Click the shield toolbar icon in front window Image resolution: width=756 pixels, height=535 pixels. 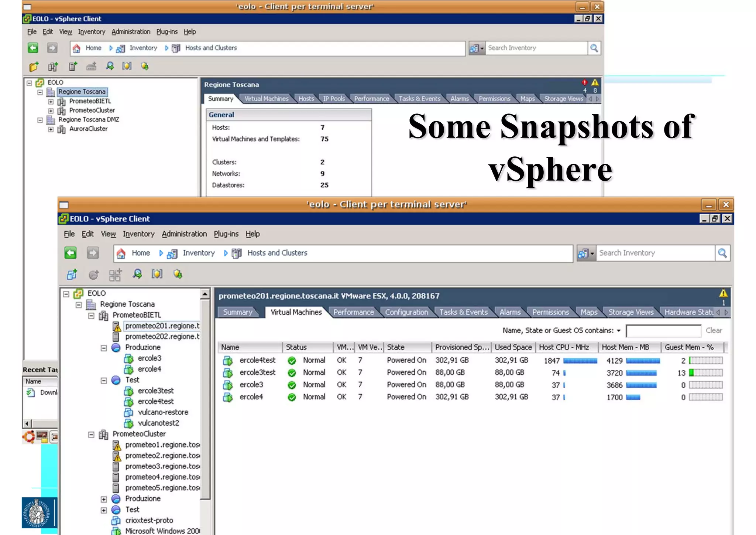tap(157, 274)
